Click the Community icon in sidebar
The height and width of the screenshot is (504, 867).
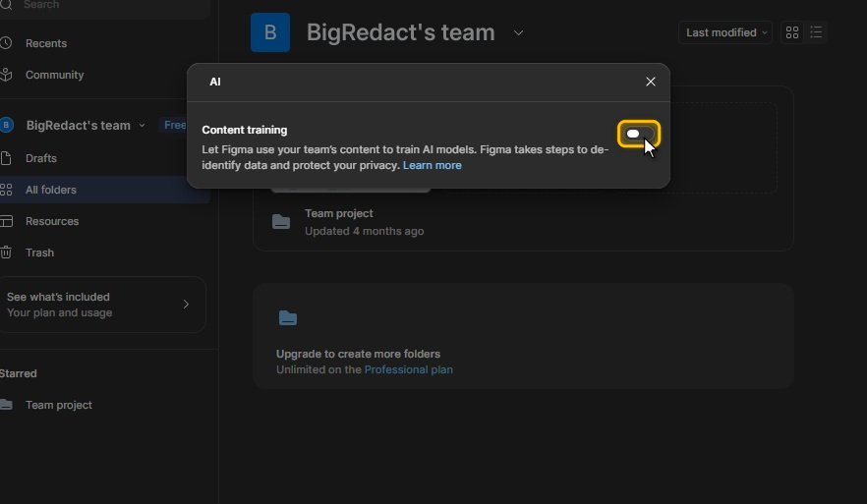6,75
